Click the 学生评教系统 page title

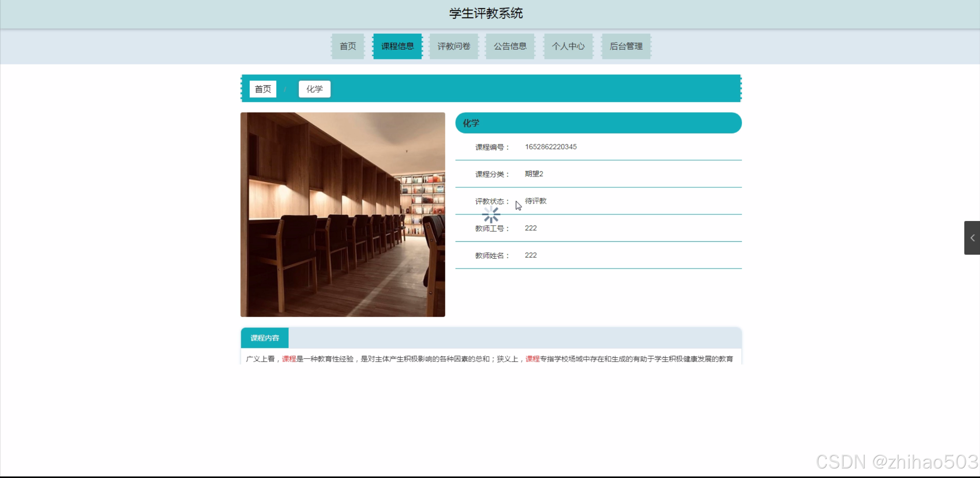coord(486,13)
